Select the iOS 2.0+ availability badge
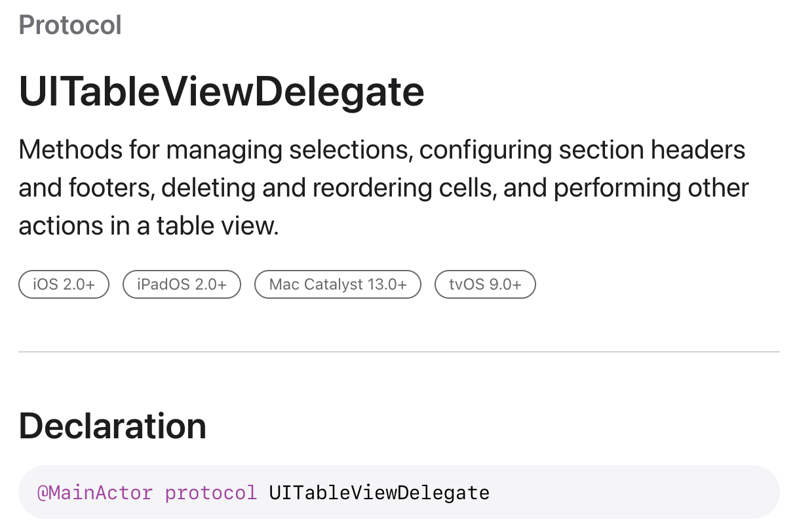797x532 pixels. [64, 284]
